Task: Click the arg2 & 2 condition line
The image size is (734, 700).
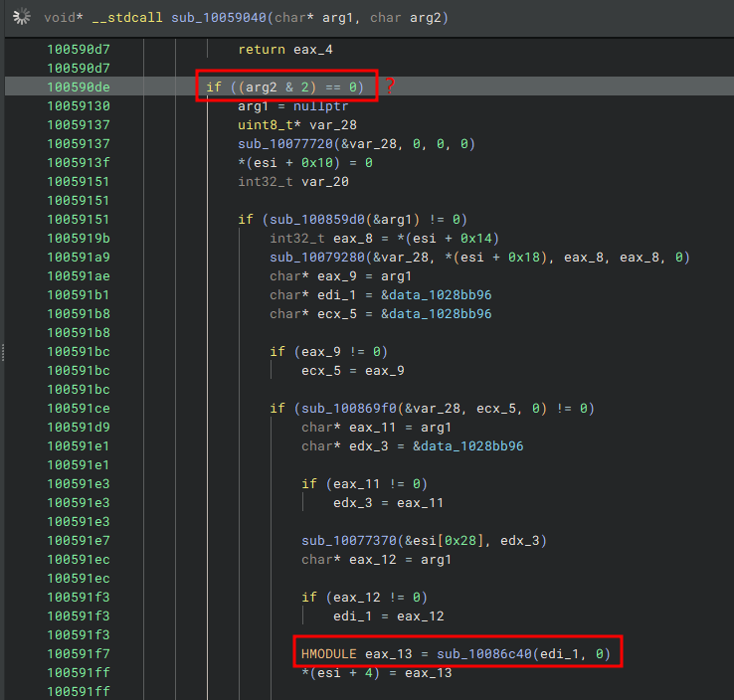Action: (285, 87)
